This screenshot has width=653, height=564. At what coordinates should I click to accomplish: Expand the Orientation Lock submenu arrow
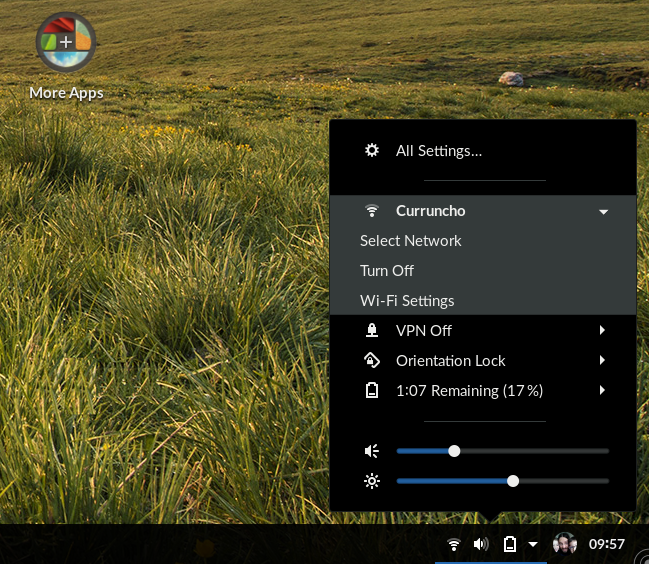click(x=602, y=360)
